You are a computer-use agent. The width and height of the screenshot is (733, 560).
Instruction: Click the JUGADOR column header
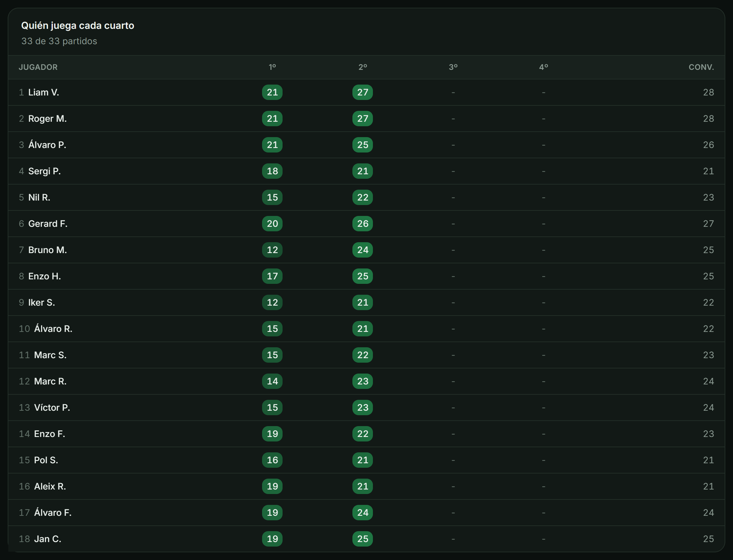(x=38, y=67)
